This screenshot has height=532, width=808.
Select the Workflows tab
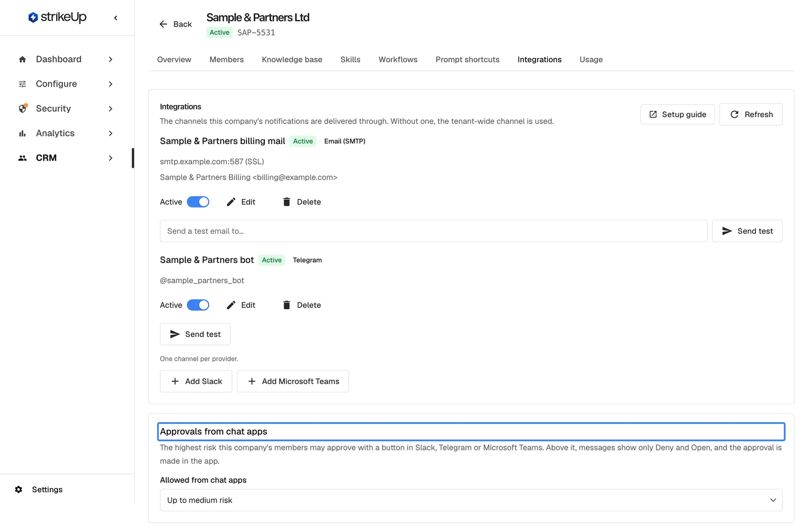point(398,60)
